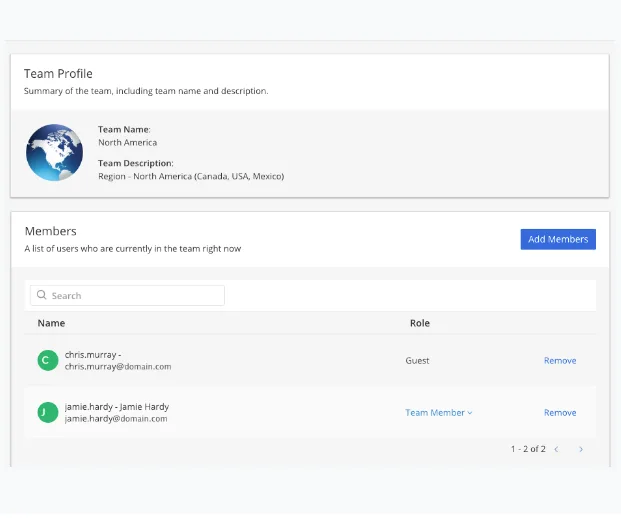Focus the member Search field

(x=128, y=295)
